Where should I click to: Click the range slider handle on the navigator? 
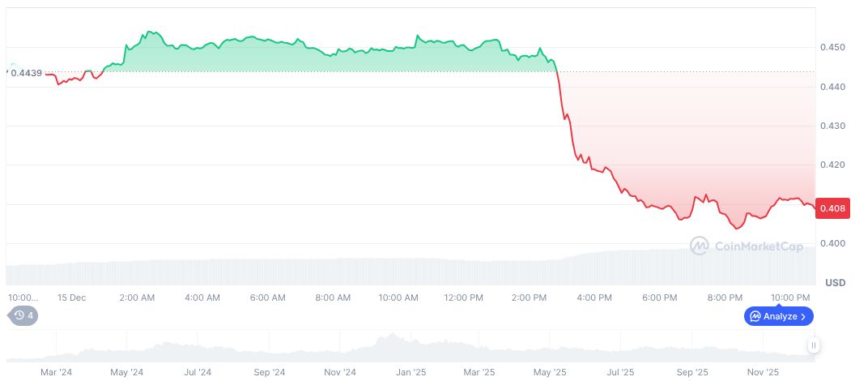(x=813, y=345)
